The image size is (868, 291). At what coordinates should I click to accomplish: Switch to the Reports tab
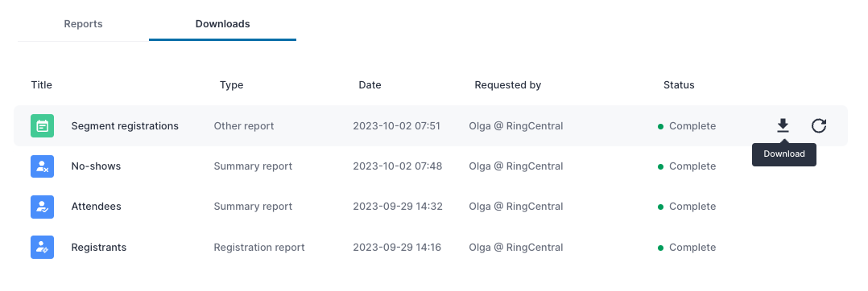tap(83, 24)
